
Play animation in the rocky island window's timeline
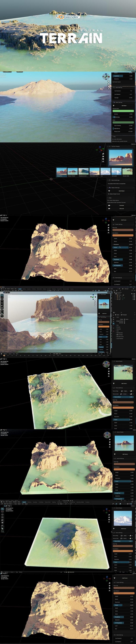pyautogui.click(x=57, y=354)
